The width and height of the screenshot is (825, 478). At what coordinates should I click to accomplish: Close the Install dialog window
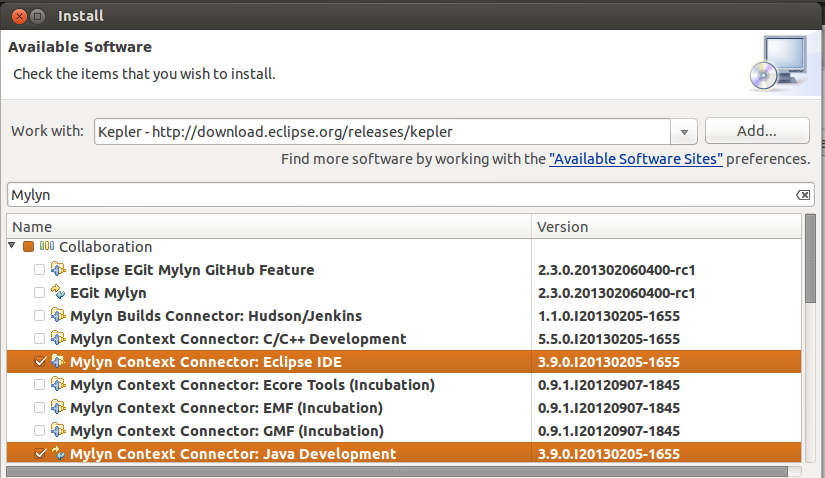point(19,16)
